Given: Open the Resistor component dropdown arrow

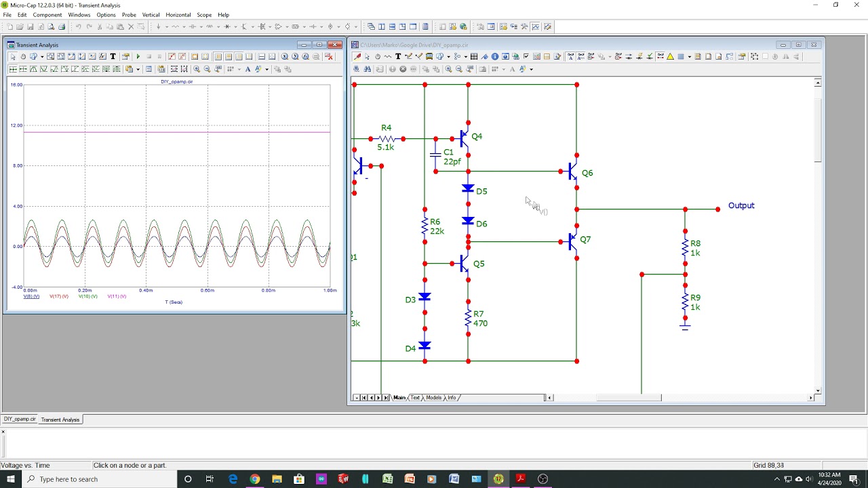Looking at the screenshot, I should click(184, 26).
